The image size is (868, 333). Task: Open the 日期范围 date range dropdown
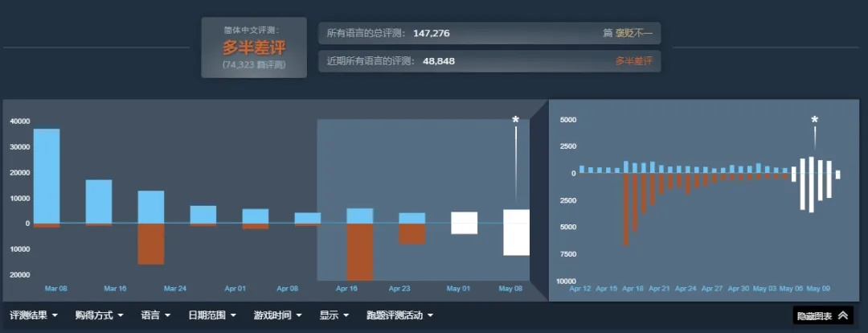212,315
